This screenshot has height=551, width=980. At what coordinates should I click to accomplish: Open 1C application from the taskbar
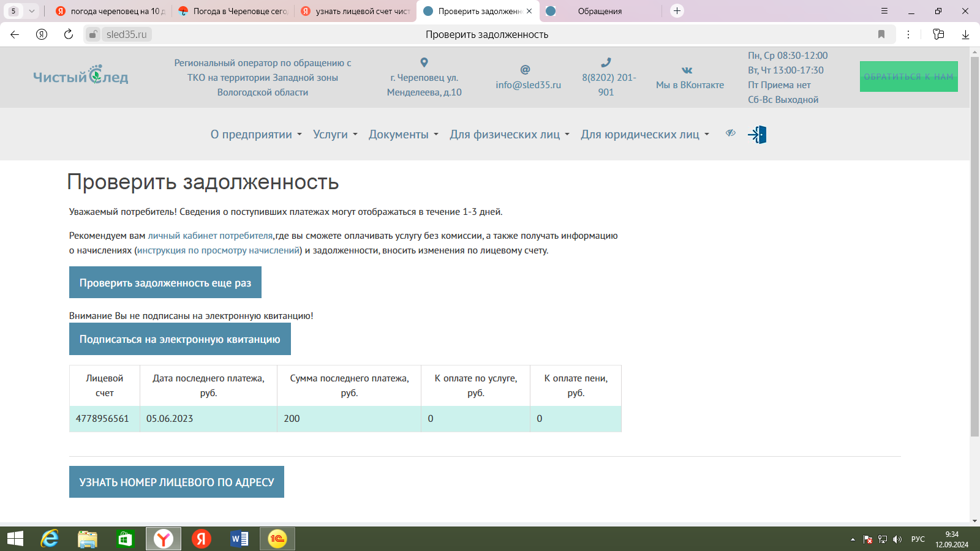[277, 539]
